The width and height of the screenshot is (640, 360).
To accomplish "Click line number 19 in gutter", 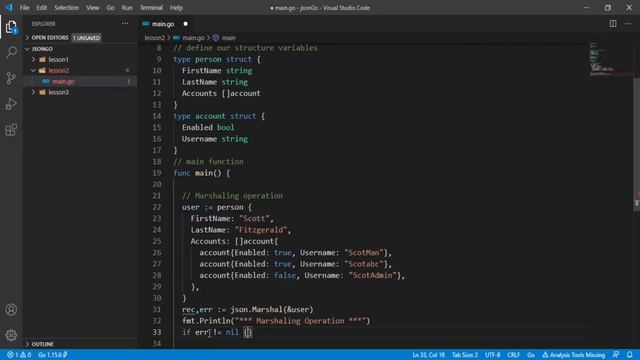I will pyautogui.click(x=157, y=173).
